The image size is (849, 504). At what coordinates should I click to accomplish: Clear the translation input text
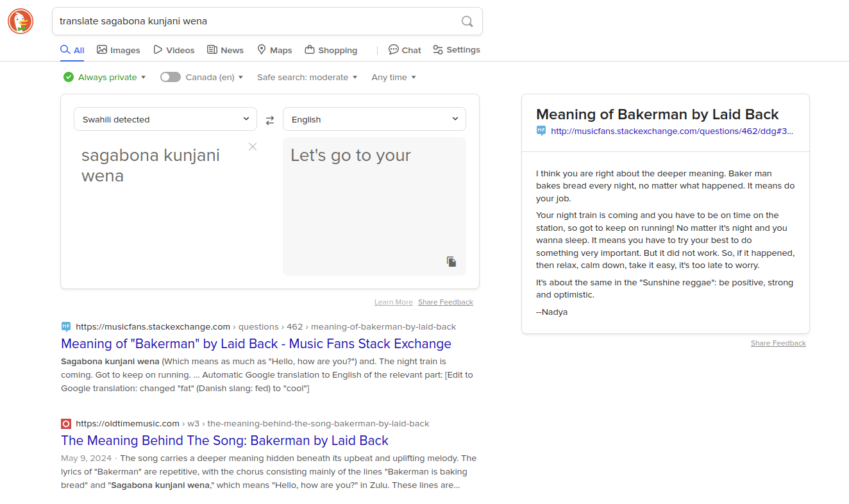click(x=253, y=147)
